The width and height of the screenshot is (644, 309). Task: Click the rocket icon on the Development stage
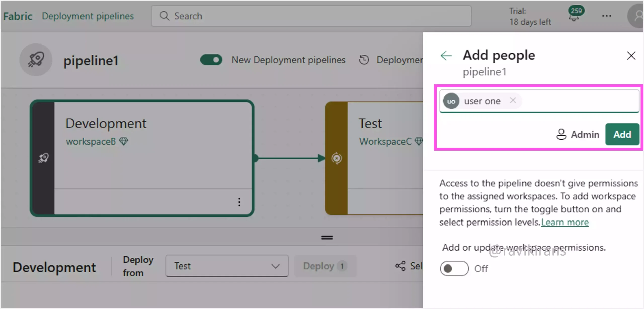tap(44, 158)
